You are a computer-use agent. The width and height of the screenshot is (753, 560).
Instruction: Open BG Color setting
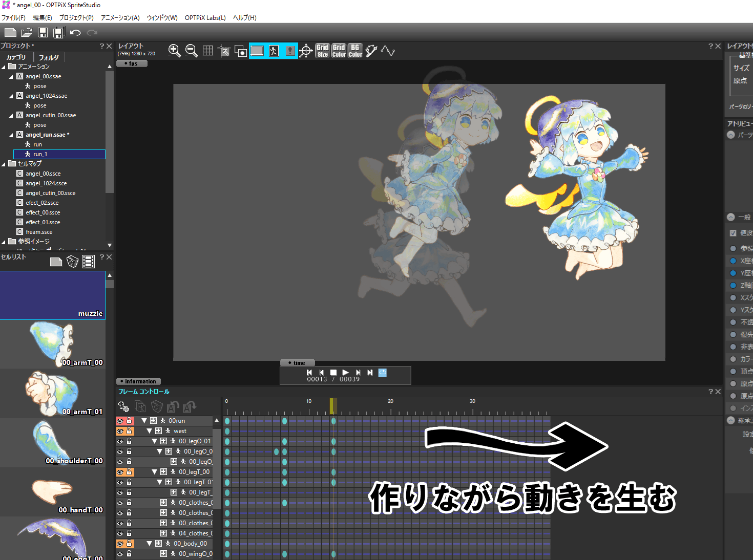click(355, 51)
